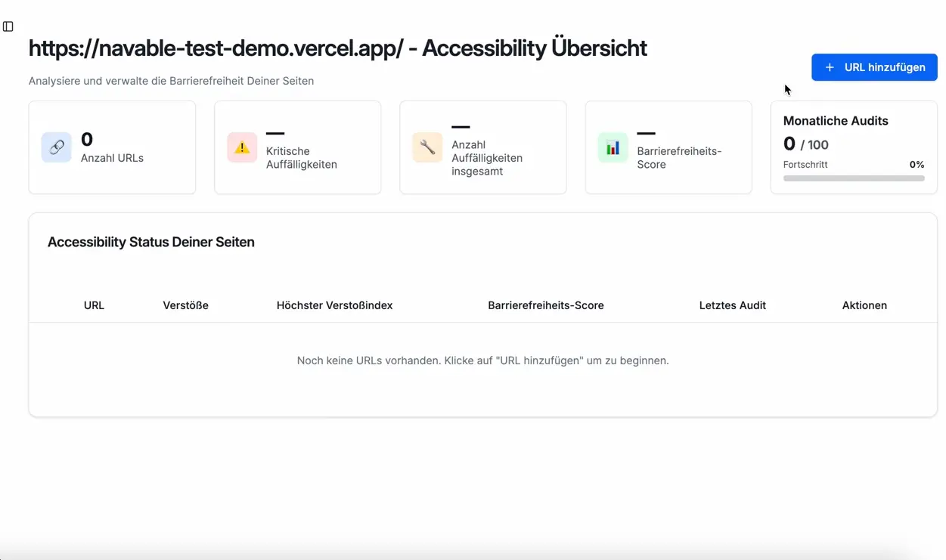Click the warning triangle icon for Kritische Auffälligkeiten

click(241, 147)
